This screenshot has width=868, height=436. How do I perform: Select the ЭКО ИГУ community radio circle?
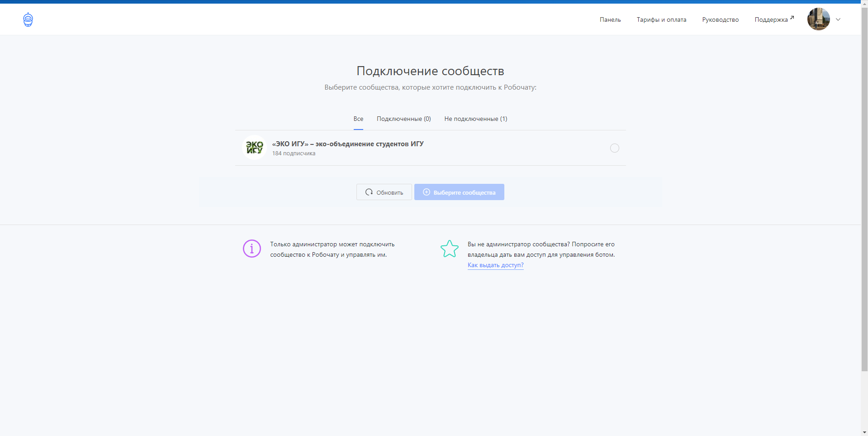tap(614, 148)
